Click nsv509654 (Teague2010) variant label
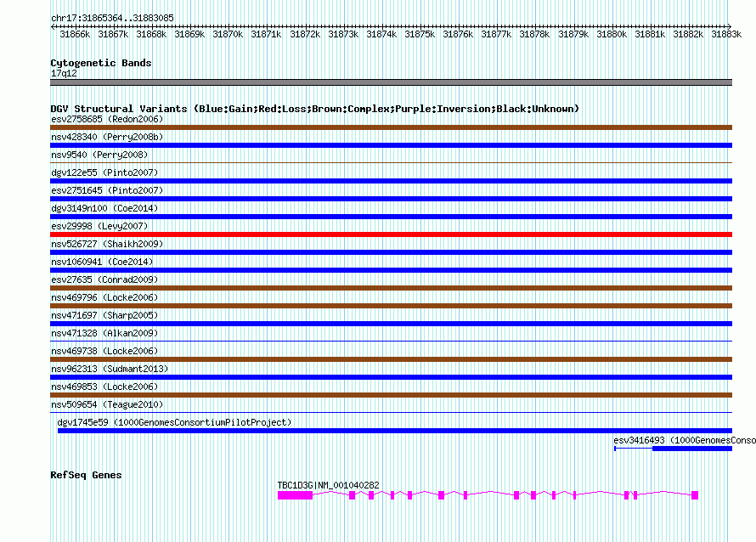756x542 pixels. (107, 404)
